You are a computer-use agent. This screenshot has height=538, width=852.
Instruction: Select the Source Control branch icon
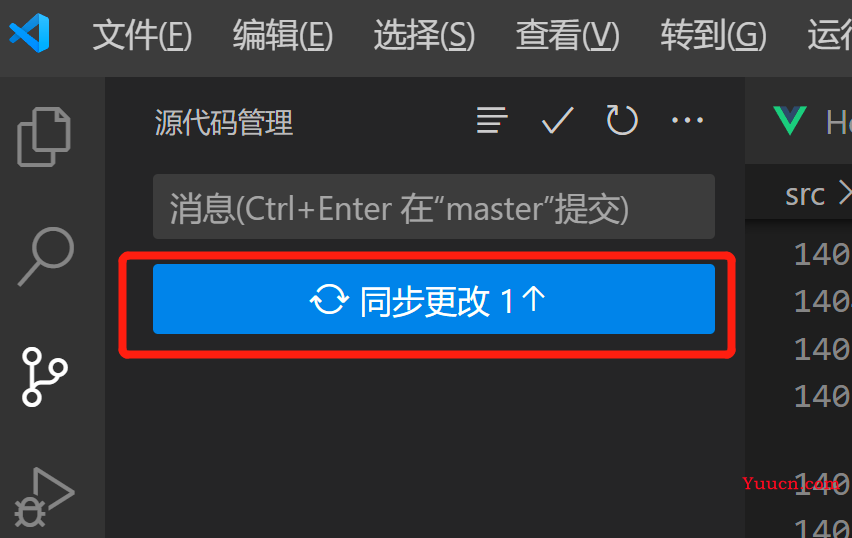45,377
